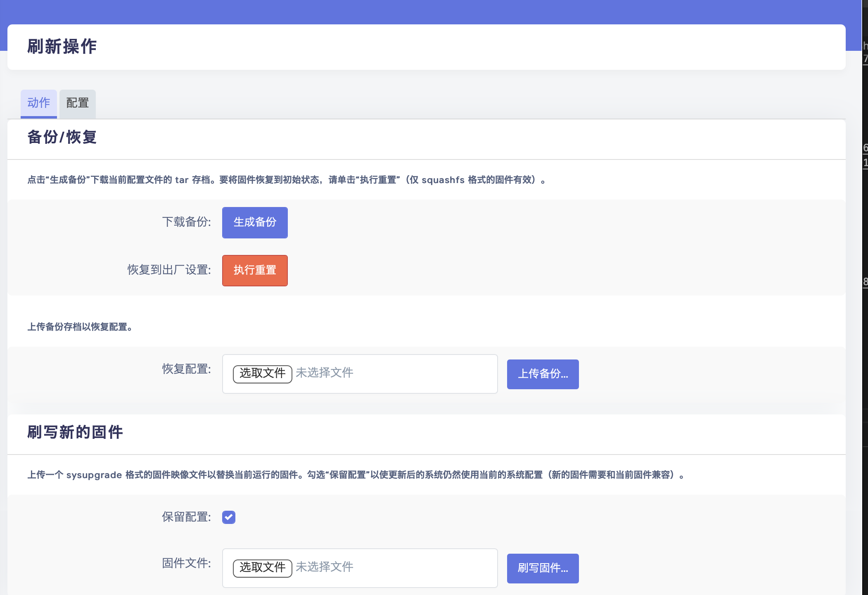
Task: Choose firmware file via 选取文件 button
Action: (262, 568)
